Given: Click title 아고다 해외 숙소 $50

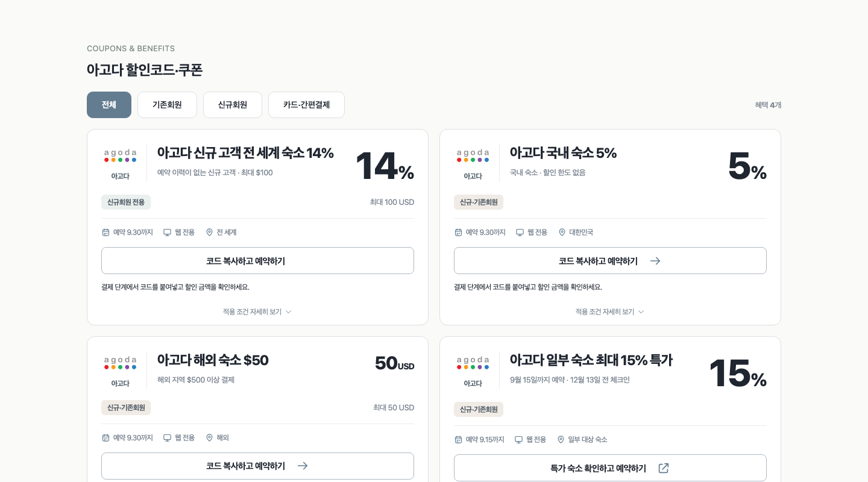Looking at the screenshot, I should pos(213,360).
